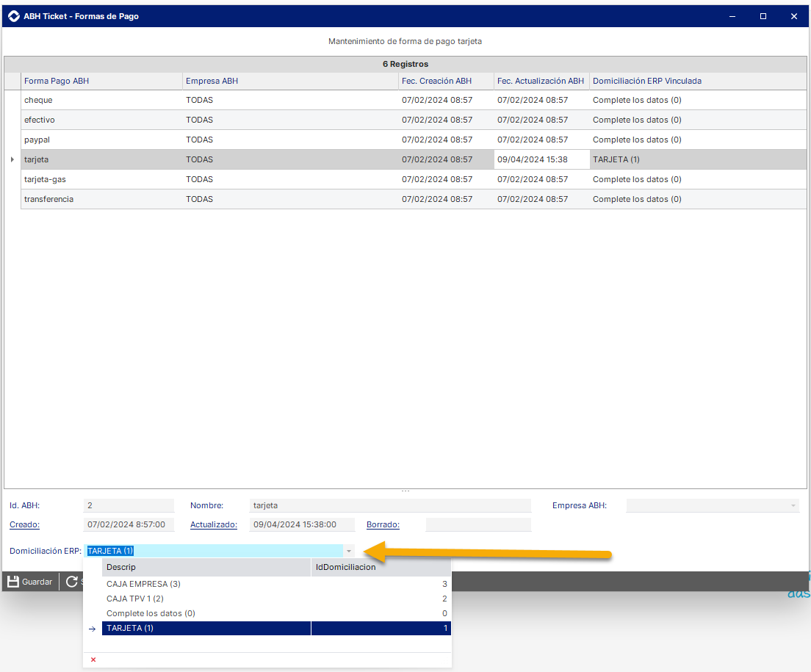811x672 pixels.
Task: Click the Borrado link label
Action: tap(383, 524)
